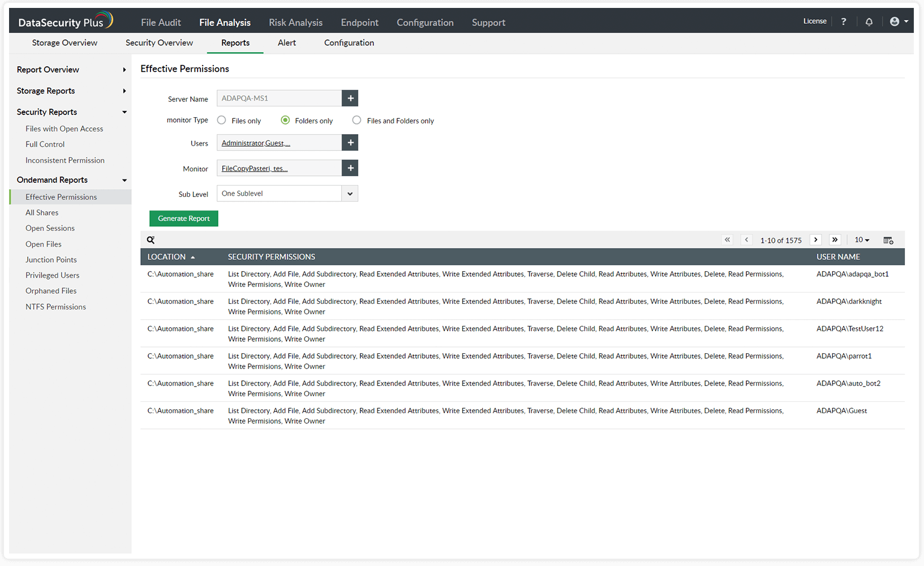This screenshot has height=566, width=924.
Task: Go to the next results page
Action: (x=816, y=240)
